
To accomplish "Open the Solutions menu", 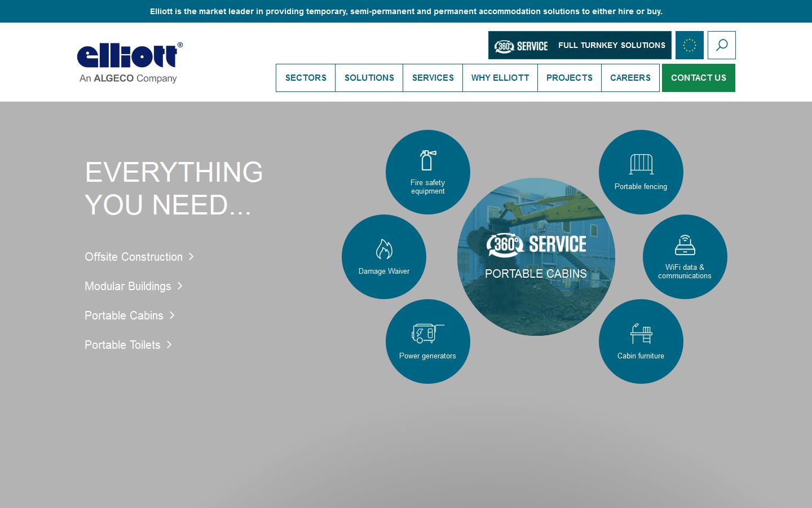I will coord(369,78).
